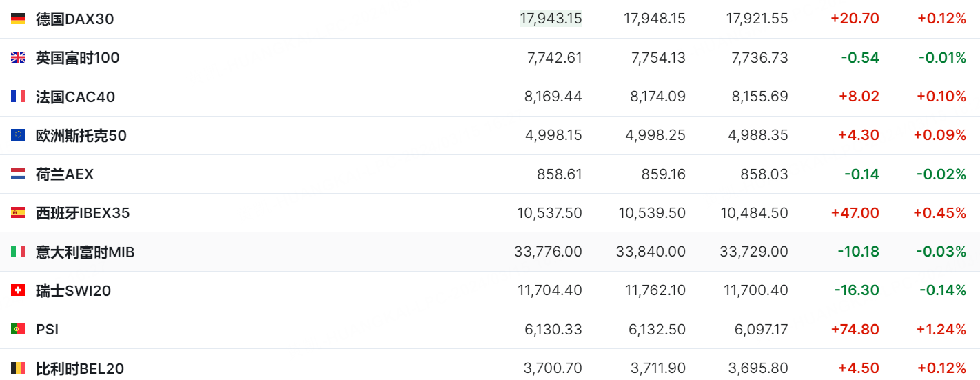980x380 pixels.
Task: Click the Spanish flag icon
Action: (18, 213)
